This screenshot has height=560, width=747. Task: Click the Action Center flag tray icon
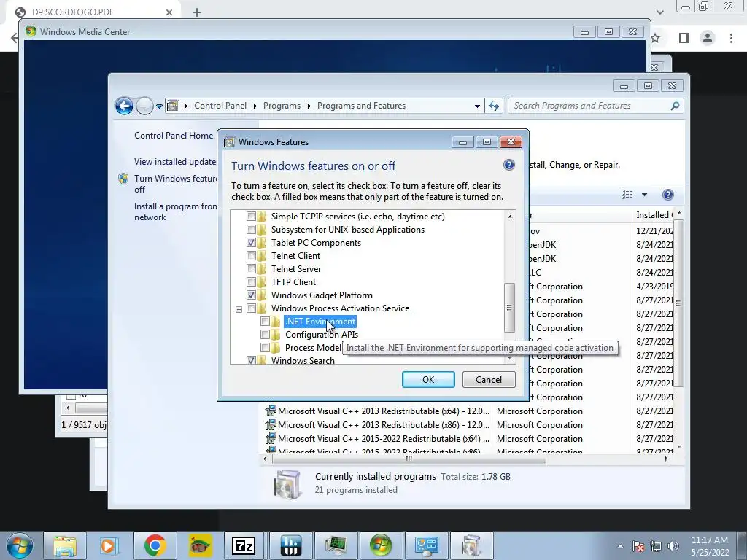point(638,546)
